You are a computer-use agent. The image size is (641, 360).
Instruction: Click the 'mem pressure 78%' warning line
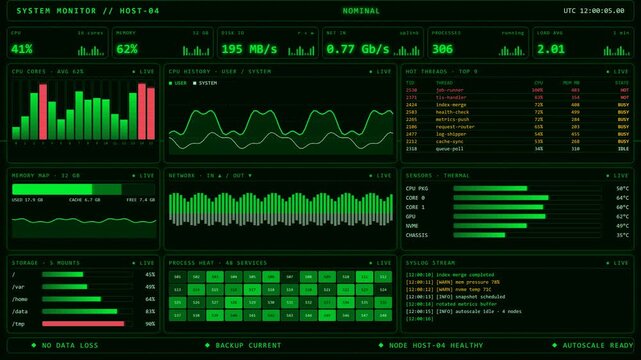(453, 282)
